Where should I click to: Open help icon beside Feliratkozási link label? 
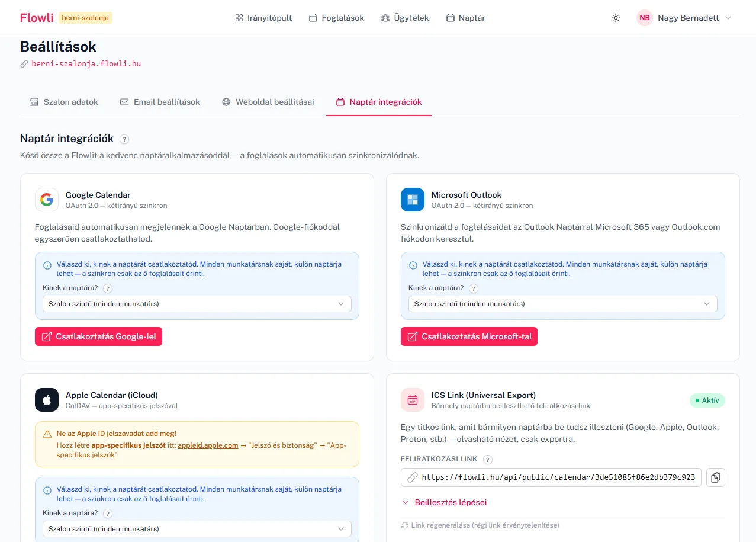[488, 460]
